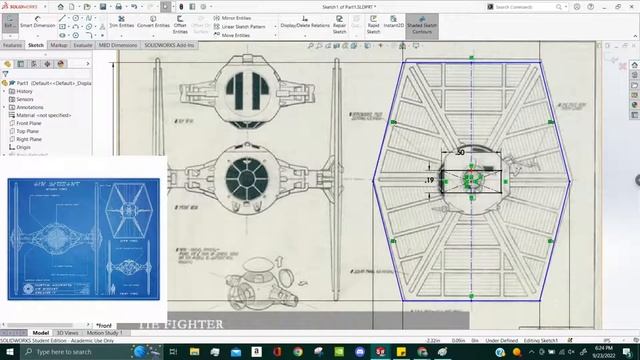
Task: Click Linear Sketch Pattern
Action: 239,27
